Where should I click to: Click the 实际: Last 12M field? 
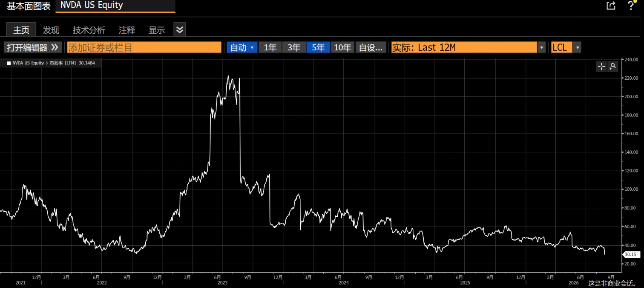(x=464, y=47)
